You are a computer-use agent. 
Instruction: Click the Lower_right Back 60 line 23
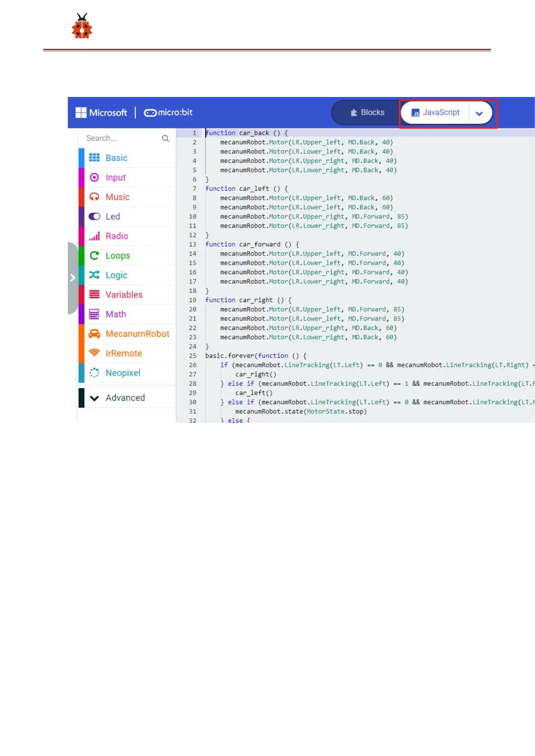[309, 337]
